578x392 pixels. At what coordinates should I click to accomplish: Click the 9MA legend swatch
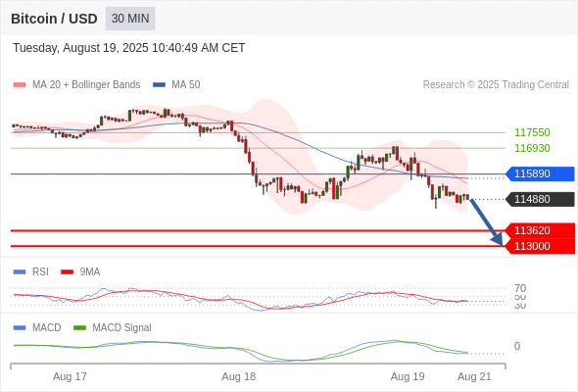click(67, 272)
